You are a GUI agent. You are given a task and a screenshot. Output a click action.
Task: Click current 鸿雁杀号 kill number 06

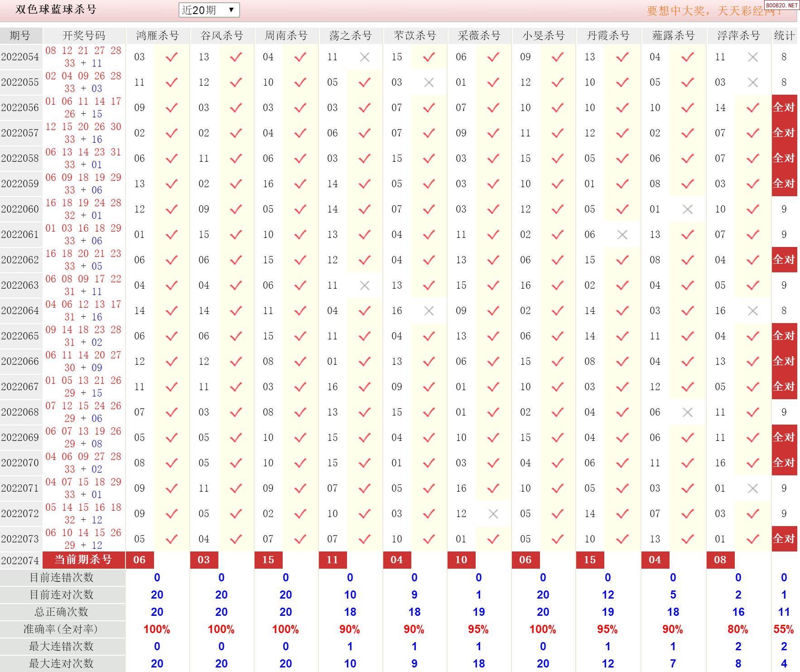tap(140, 560)
